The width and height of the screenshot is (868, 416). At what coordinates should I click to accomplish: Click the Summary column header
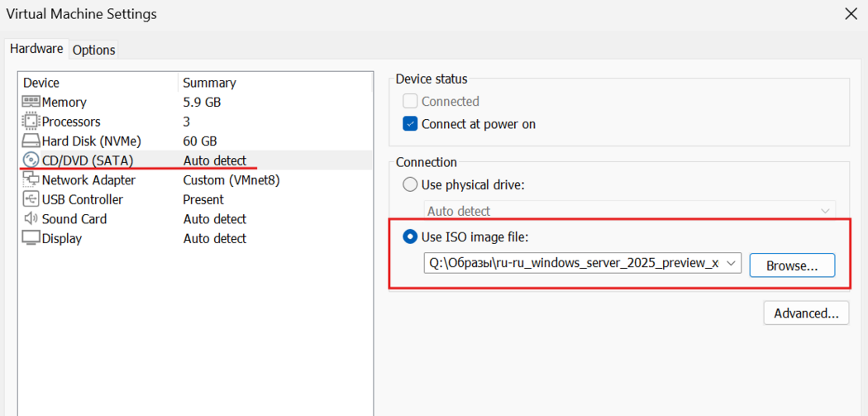coord(209,83)
